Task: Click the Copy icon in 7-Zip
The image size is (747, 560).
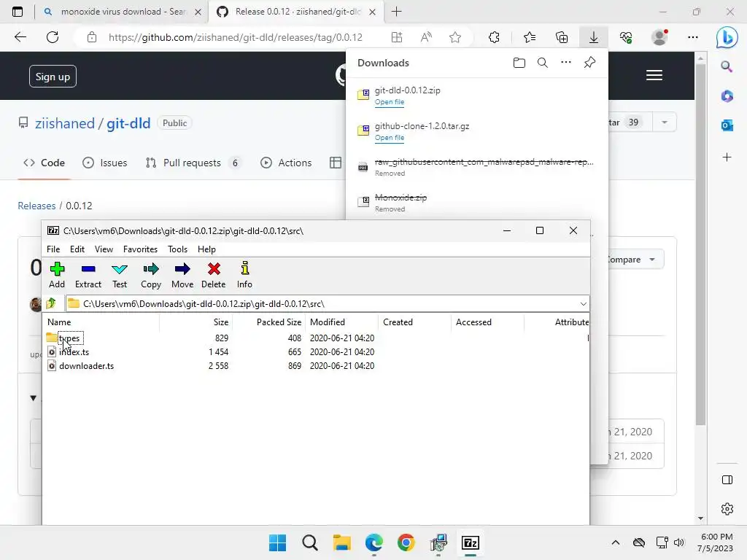Action: click(x=150, y=269)
